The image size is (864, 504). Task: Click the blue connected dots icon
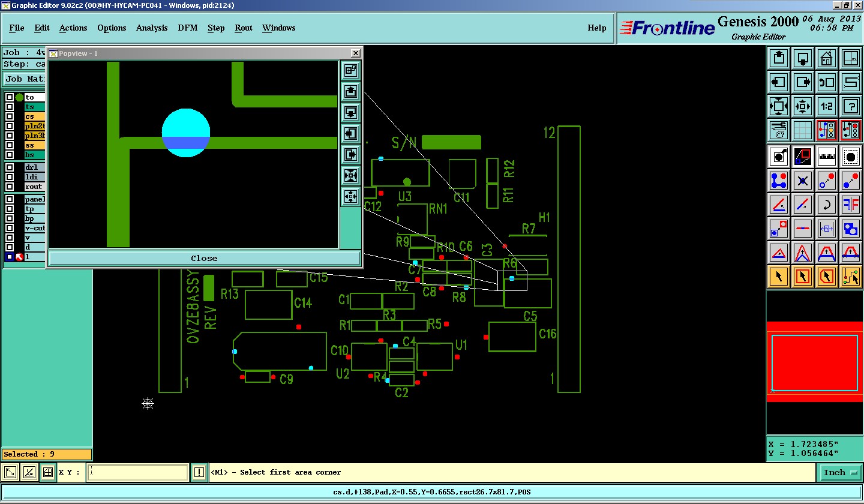coord(779,181)
